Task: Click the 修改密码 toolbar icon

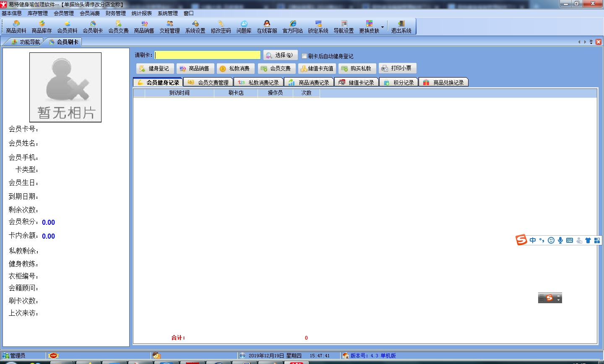Action: [x=221, y=26]
